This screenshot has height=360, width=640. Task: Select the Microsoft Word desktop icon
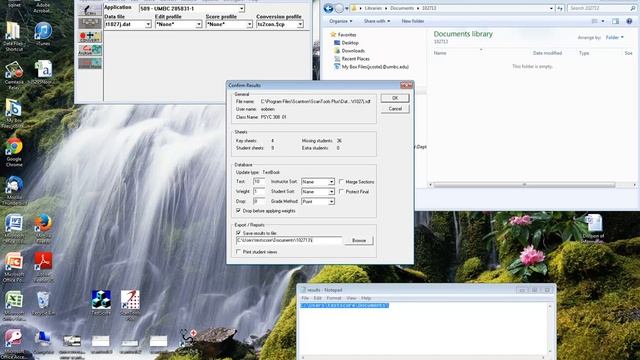tap(14, 229)
